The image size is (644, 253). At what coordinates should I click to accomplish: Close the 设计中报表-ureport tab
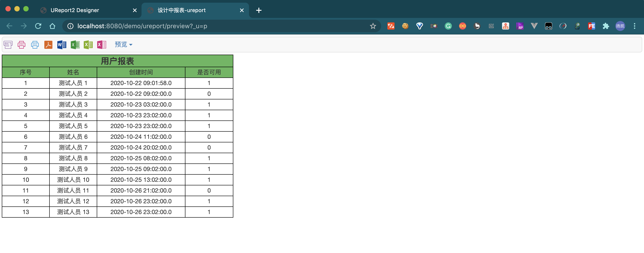242,10
